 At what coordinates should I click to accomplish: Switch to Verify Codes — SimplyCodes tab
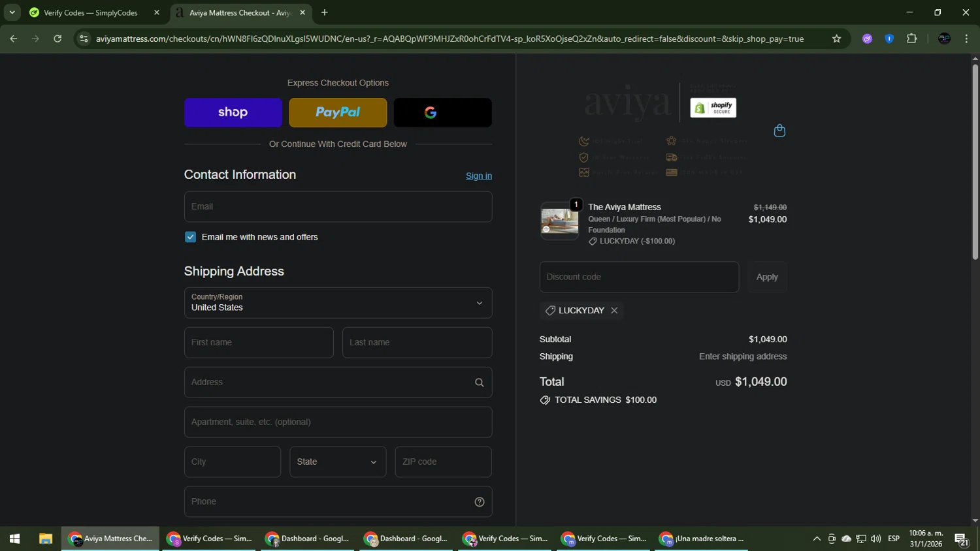coord(91,12)
